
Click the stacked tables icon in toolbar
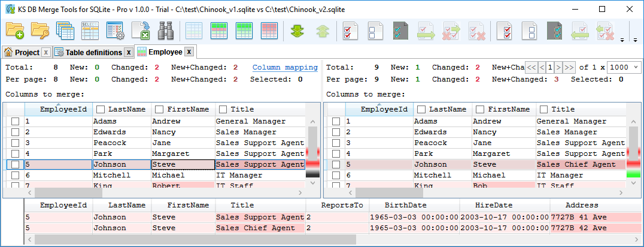(x=65, y=31)
